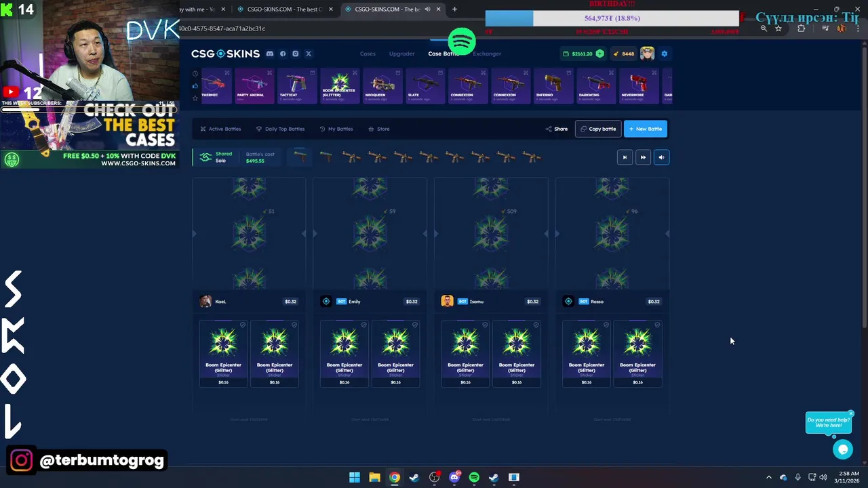Viewport: 868px width, 488px height.
Task: Click bot Isamu's avatar icon
Action: 447,302
